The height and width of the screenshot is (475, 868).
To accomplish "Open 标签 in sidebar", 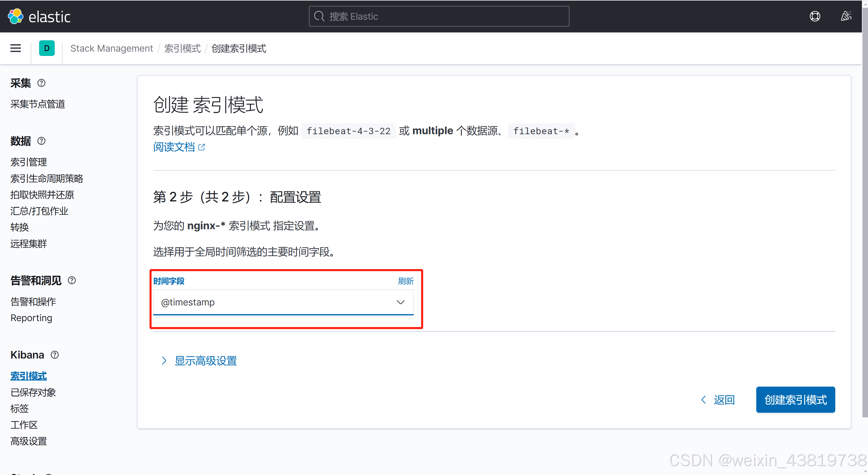I will coord(20,409).
